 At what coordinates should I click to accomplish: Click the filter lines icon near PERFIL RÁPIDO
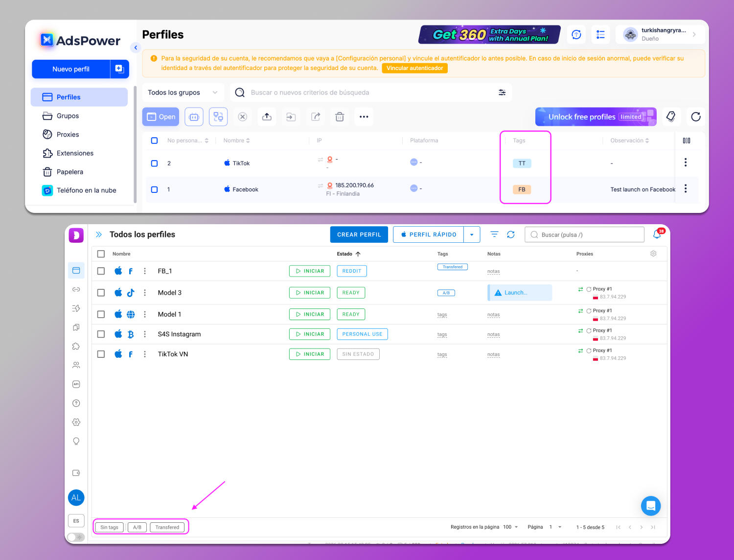494,234
